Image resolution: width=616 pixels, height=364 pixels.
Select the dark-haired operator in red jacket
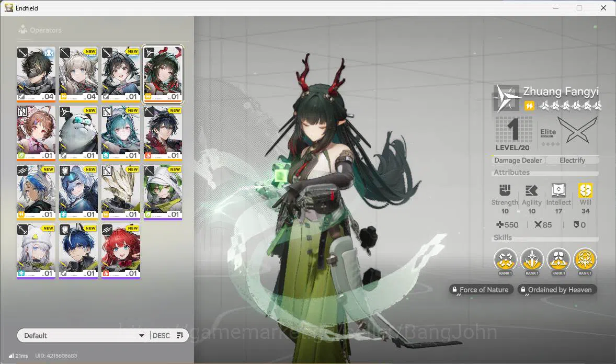point(163,133)
